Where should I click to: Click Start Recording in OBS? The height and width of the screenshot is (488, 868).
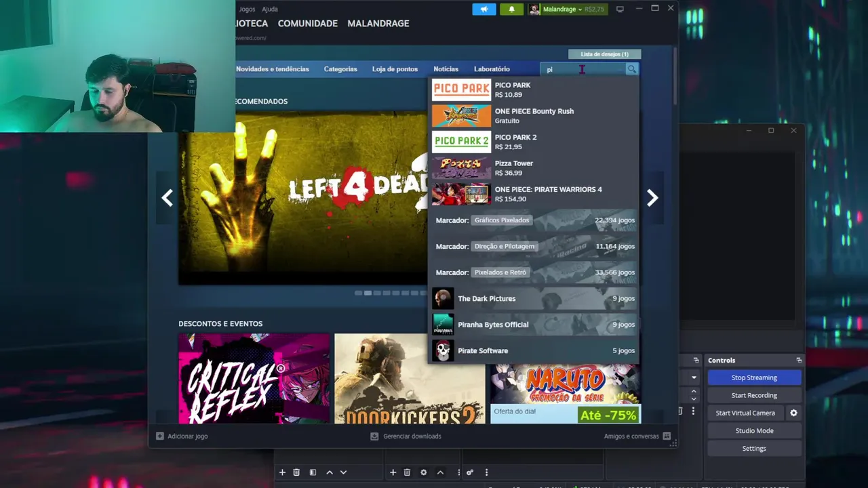tap(754, 395)
